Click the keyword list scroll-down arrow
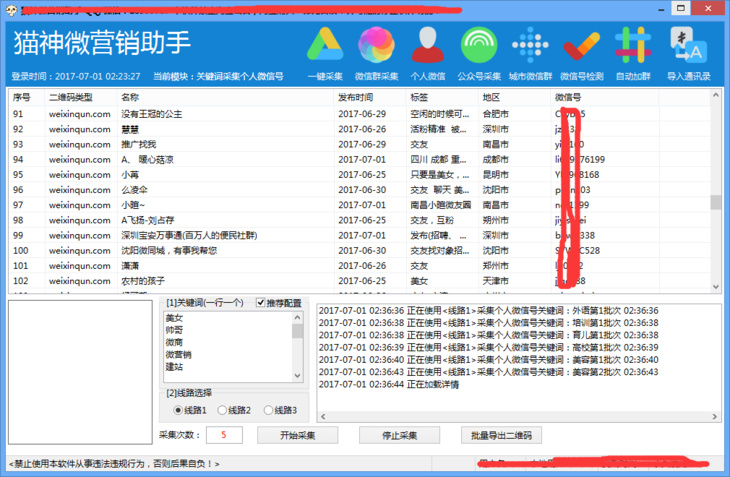Image resolution: width=730 pixels, height=477 pixels. 297,376
